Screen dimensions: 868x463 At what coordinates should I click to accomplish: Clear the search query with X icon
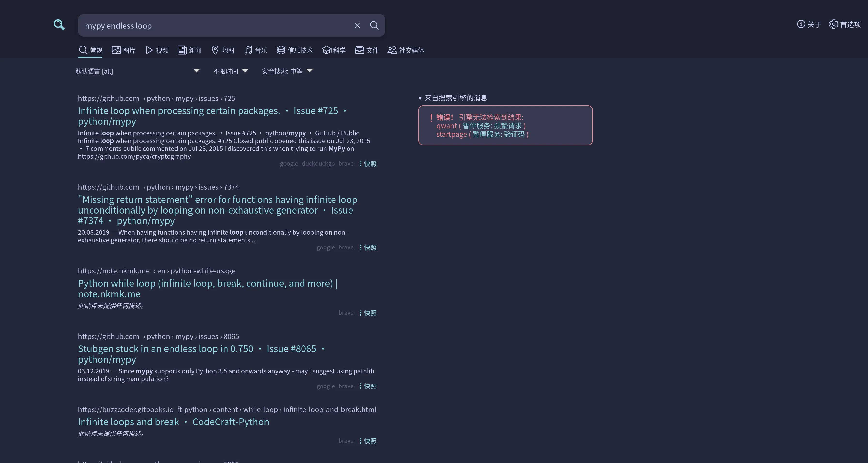[x=357, y=25]
